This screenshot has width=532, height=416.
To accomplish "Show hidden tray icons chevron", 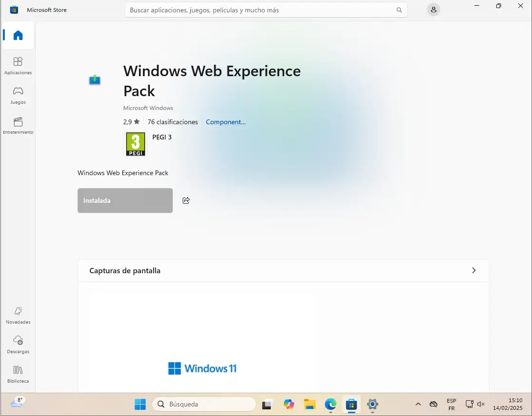I will (418, 404).
